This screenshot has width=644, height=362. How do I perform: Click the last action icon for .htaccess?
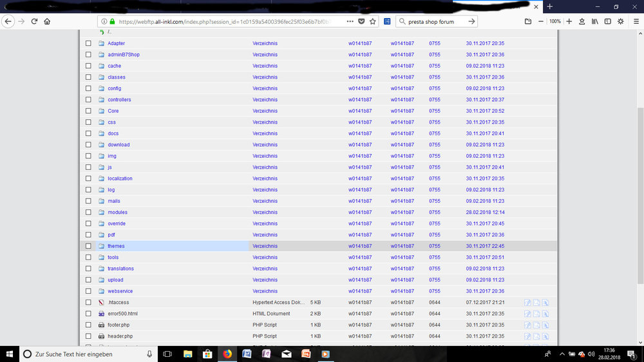click(x=545, y=303)
